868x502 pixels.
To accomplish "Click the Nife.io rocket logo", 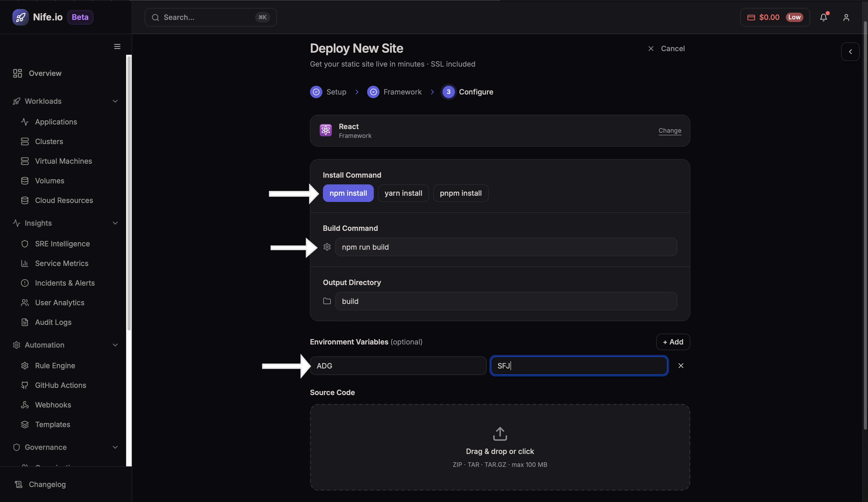I will 20,17.
